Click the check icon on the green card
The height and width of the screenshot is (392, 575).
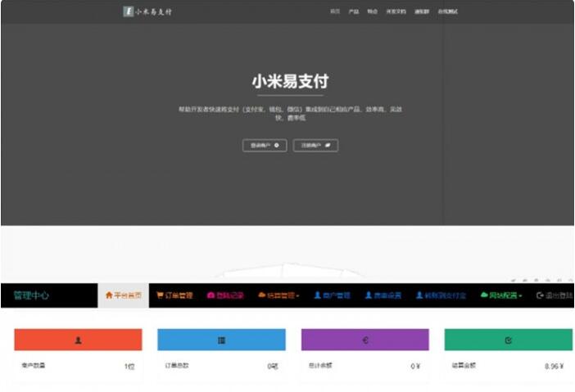509,340
